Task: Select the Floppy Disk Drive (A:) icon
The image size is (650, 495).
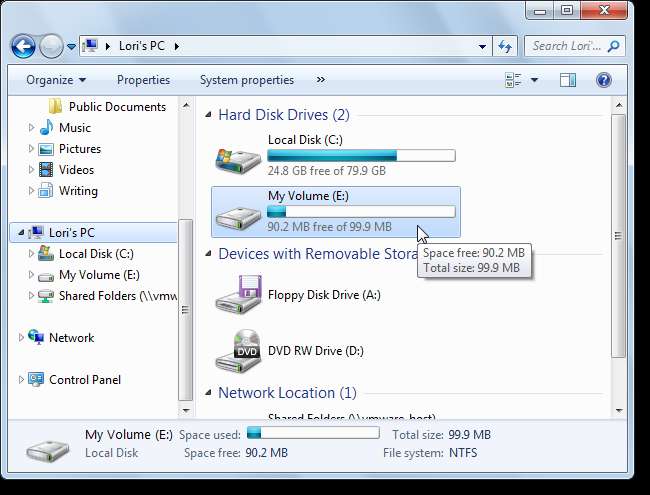Action: [239, 295]
